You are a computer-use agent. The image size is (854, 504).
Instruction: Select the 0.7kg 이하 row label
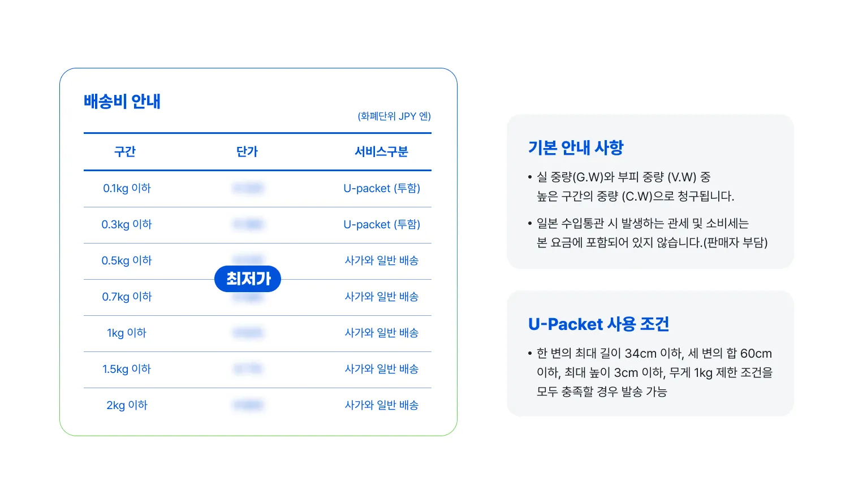click(x=127, y=297)
